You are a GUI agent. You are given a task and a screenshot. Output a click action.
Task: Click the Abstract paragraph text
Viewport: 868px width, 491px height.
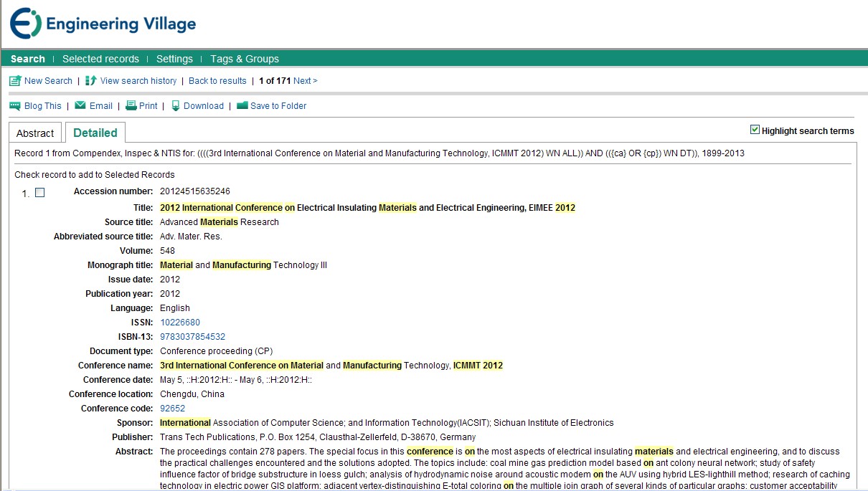[x=505, y=468]
